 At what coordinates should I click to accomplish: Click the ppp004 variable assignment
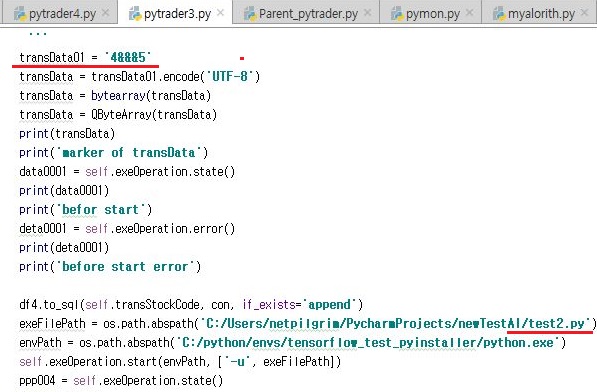tap(37, 381)
